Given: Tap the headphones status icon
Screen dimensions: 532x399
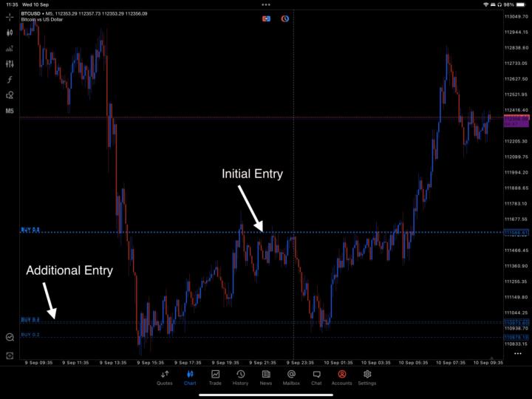Looking at the screenshot, I should 499,4.
